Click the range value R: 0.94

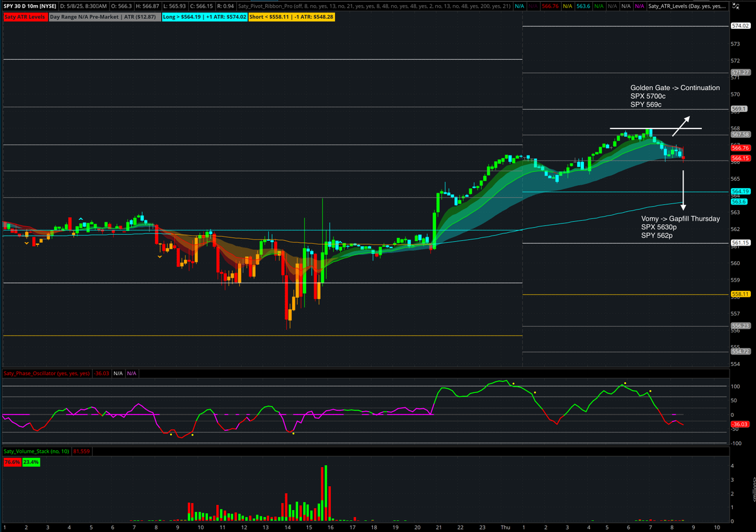(224, 6)
